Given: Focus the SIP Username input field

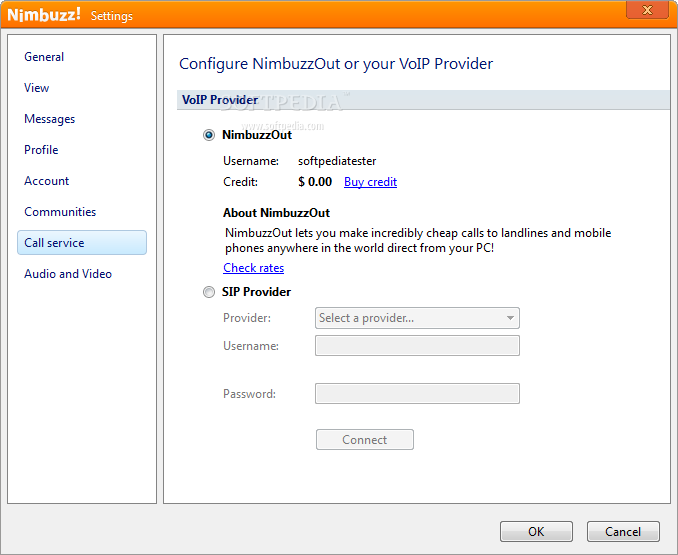Looking at the screenshot, I should pos(417,346).
